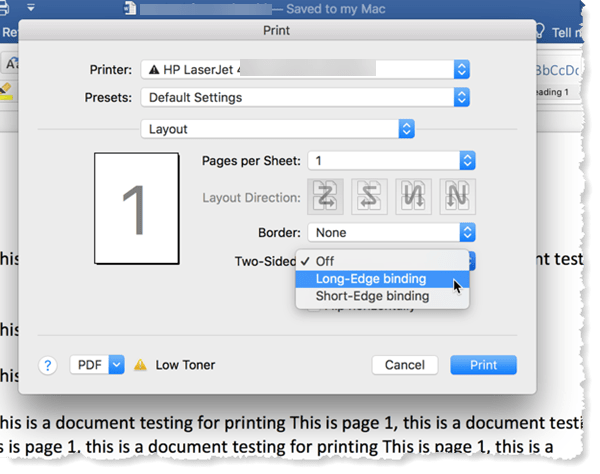Open the Printer selection dropdown
Image resolution: width=600 pixels, height=474 pixels.
tap(305, 70)
